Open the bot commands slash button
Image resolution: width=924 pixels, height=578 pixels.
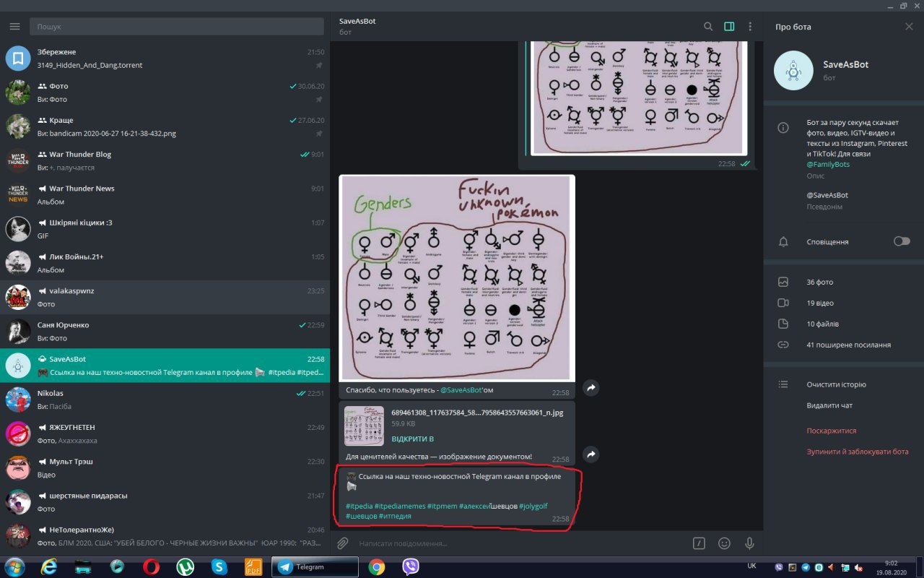[x=698, y=543]
